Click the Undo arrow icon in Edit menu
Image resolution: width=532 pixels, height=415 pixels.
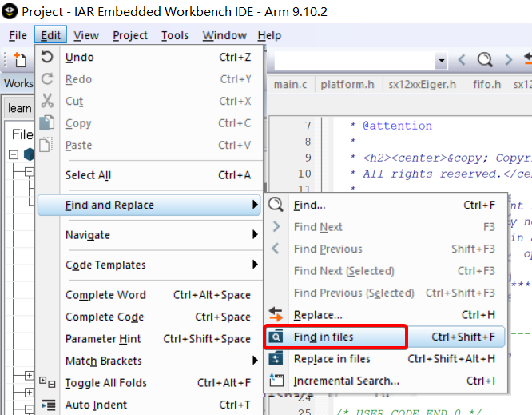(x=47, y=58)
